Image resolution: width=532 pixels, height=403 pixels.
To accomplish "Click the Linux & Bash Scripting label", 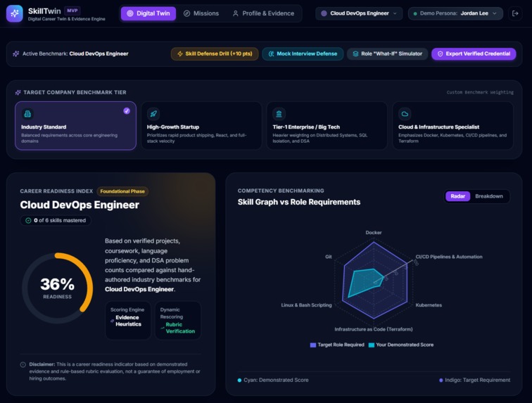I will pyautogui.click(x=306, y=305).
